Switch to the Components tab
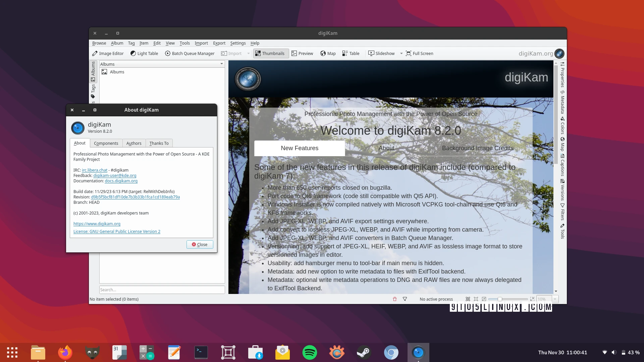Screen dimensions: 644x362 106,143
